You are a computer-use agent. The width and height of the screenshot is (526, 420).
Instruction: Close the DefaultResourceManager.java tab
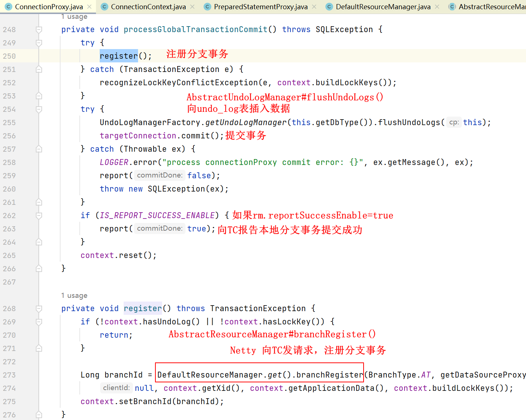pos(437,7)
